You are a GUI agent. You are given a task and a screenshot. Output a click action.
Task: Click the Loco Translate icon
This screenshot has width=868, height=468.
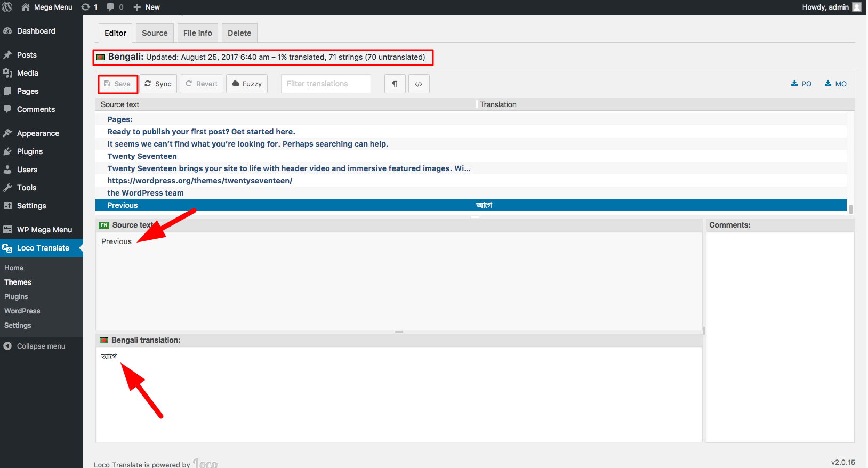point(7,248)
